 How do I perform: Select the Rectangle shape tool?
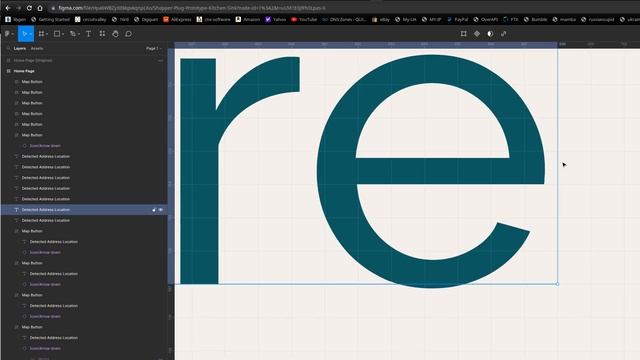click(57, 34)
